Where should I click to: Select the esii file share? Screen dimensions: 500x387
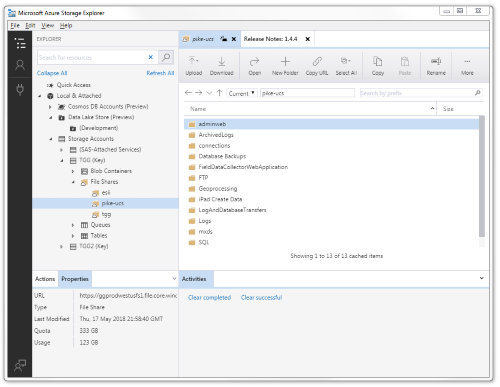pyautogui.click(x=106, y=193)
